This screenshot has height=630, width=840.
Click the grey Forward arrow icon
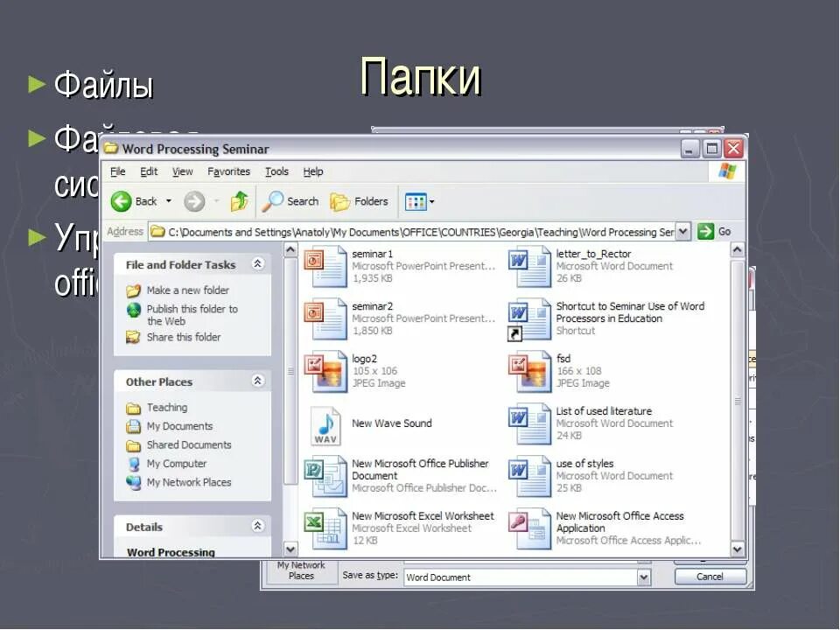pos(194,202)
